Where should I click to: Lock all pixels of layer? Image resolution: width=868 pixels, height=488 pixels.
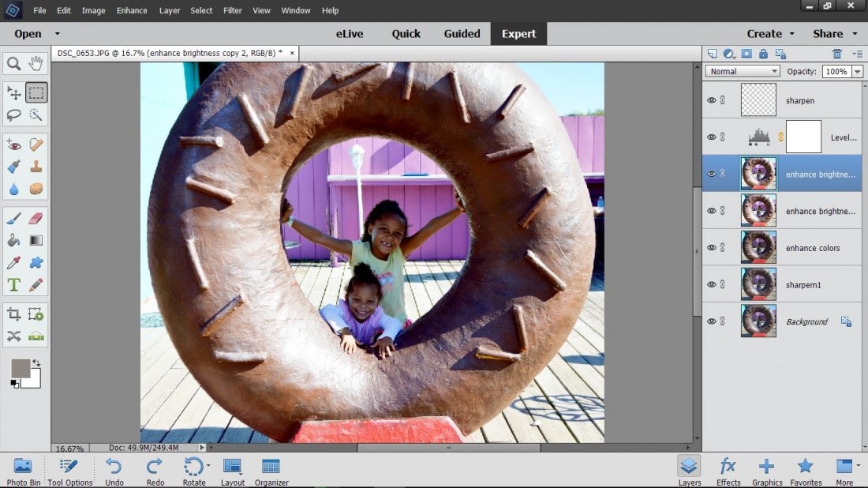pos(763,54)
